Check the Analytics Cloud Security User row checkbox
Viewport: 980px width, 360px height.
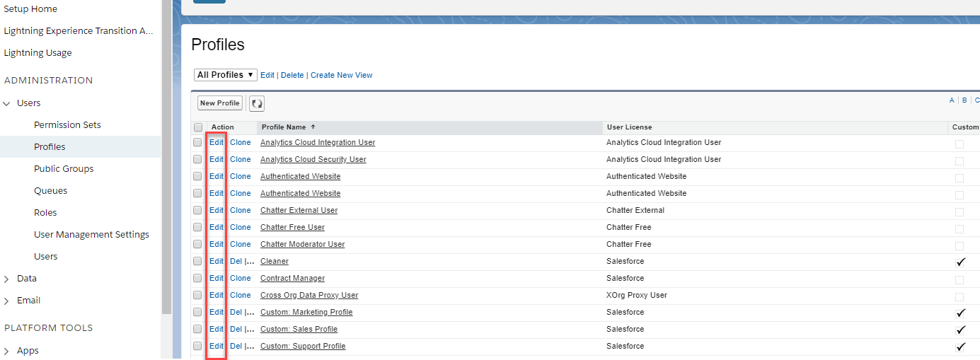coord(197,159)
